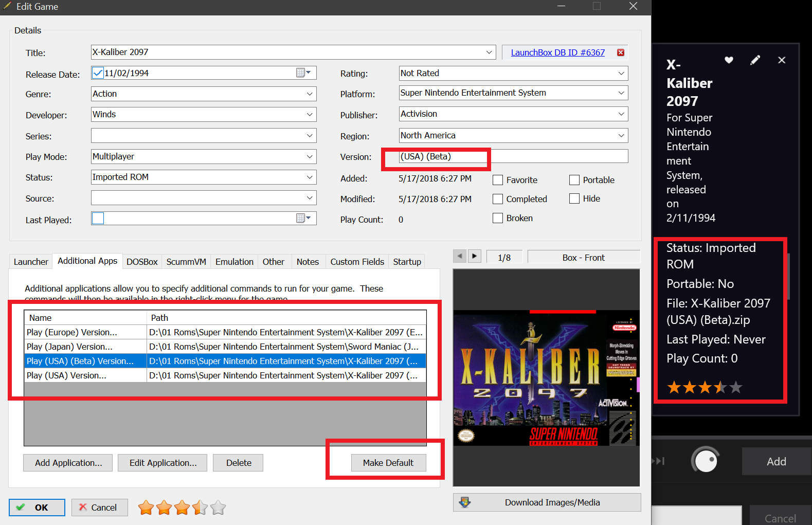Set rating to fourth star beside Cancel
The height and width of the screenshot is (525, 812).
point(200,508)
